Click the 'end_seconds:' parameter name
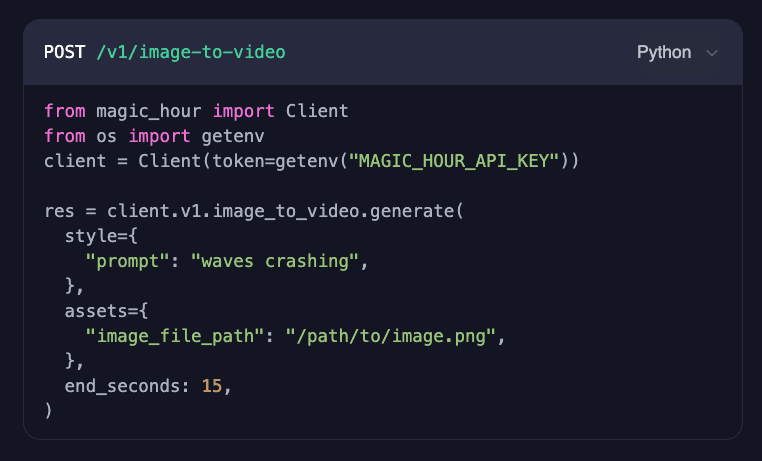The image size is (762, 461). tap(127, 386)
